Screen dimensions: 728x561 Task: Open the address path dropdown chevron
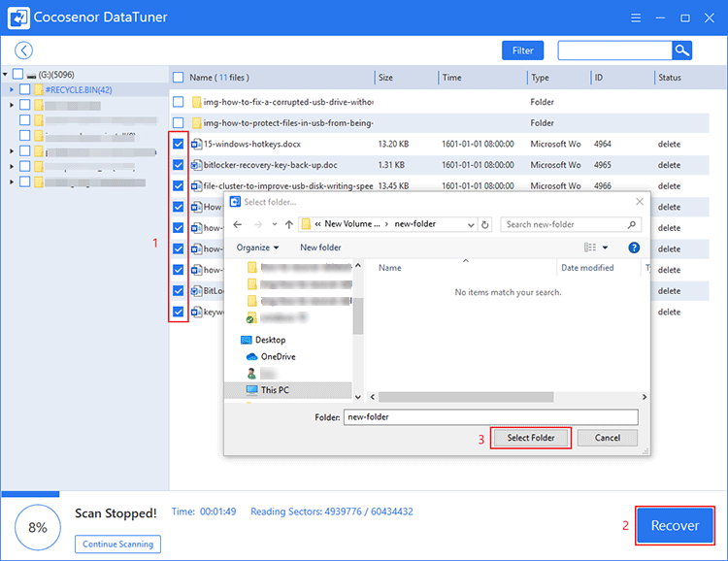click(471, 225)
